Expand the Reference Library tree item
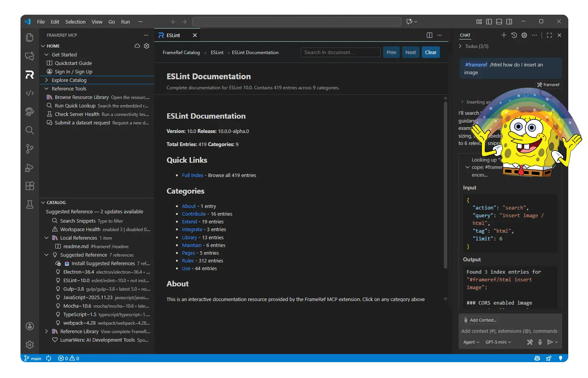This screenshot has height=378, width=588. [46, 331]
